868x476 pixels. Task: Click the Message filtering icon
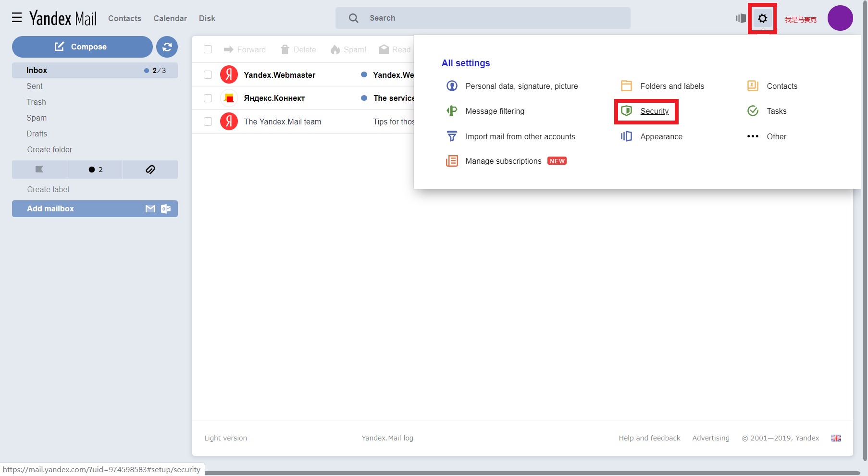(x=452, y=111)
